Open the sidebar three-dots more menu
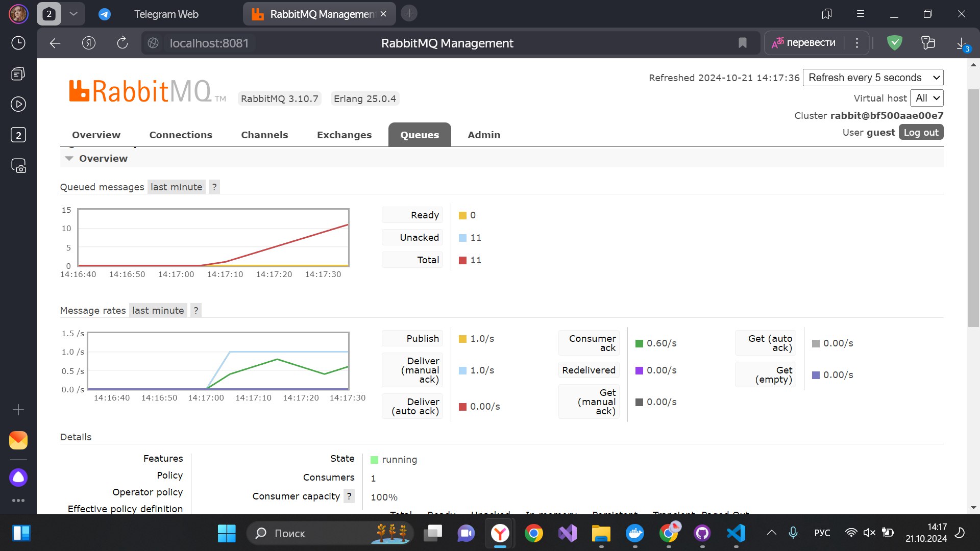The height and width of the screenshot is (551, 980). point(18,500)
